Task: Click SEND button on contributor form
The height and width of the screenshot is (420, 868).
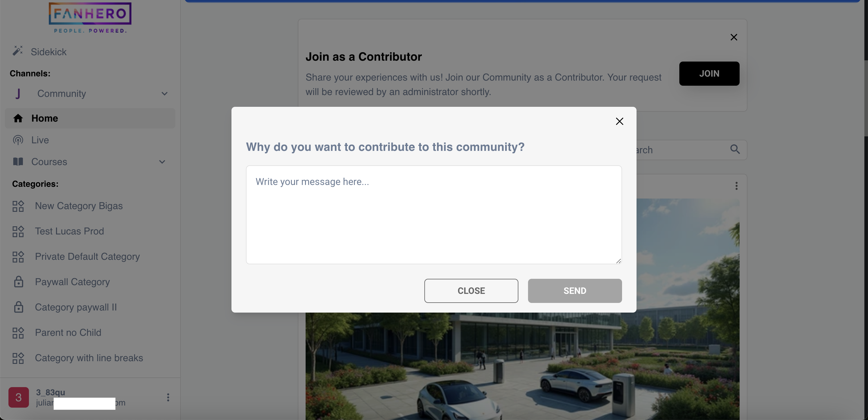Action: [x=575, y=290]
